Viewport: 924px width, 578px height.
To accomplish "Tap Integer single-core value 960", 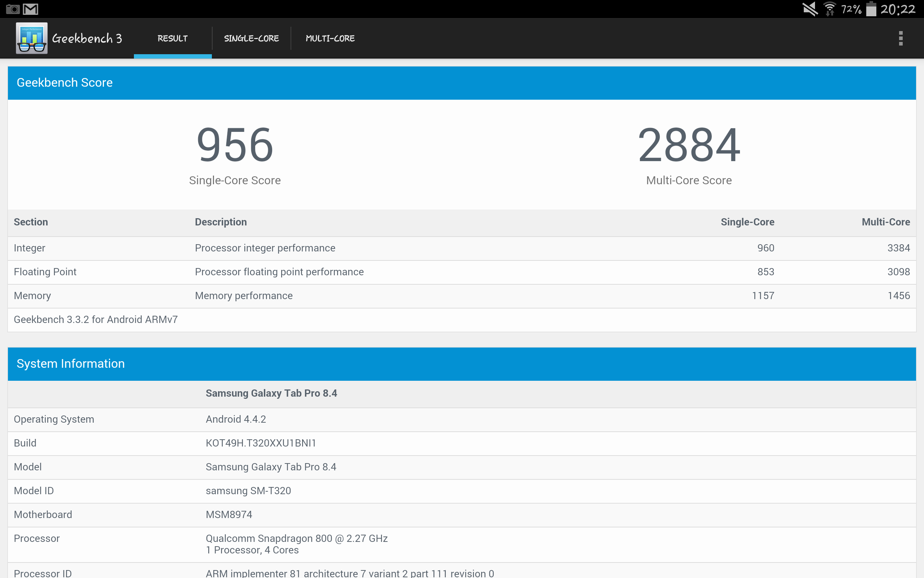I will click(x=766, y=248).
